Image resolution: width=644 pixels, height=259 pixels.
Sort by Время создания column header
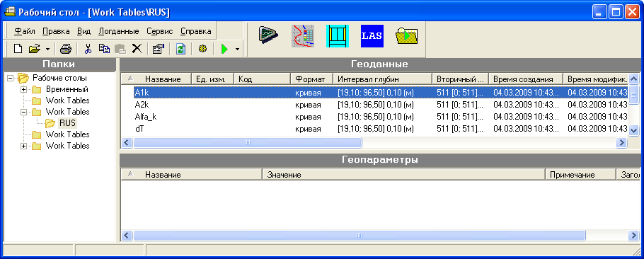[526, 79]
